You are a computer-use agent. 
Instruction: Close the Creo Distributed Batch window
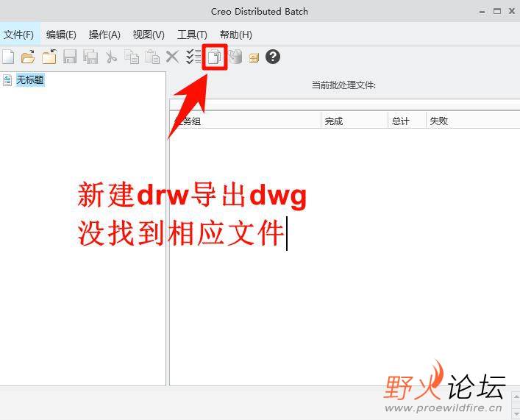(512, 11)
